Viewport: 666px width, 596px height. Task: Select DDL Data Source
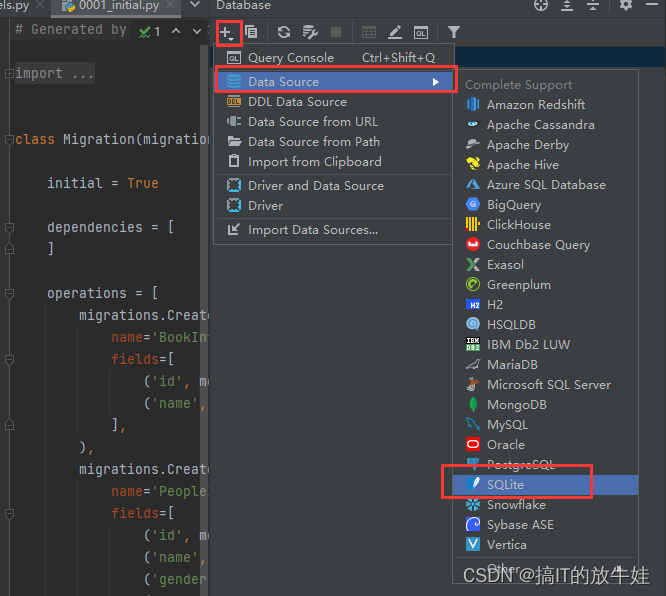tap(334, 102)
